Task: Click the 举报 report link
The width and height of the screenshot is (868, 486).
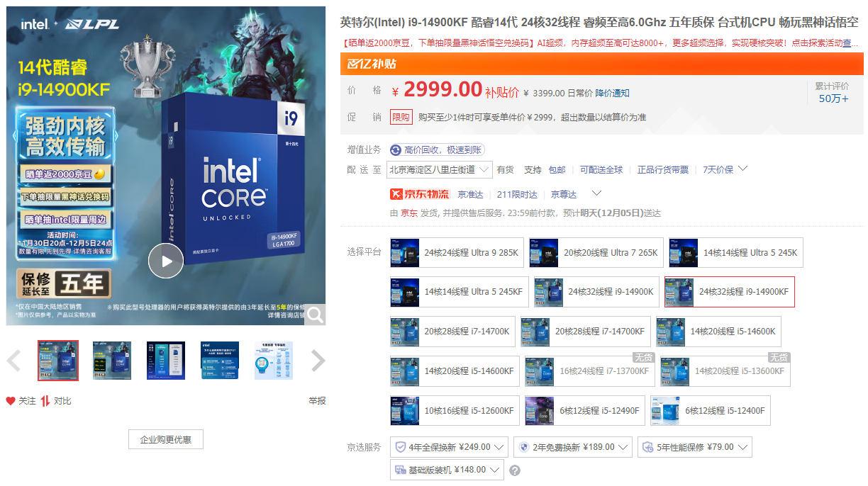Action: click(317, 401)
